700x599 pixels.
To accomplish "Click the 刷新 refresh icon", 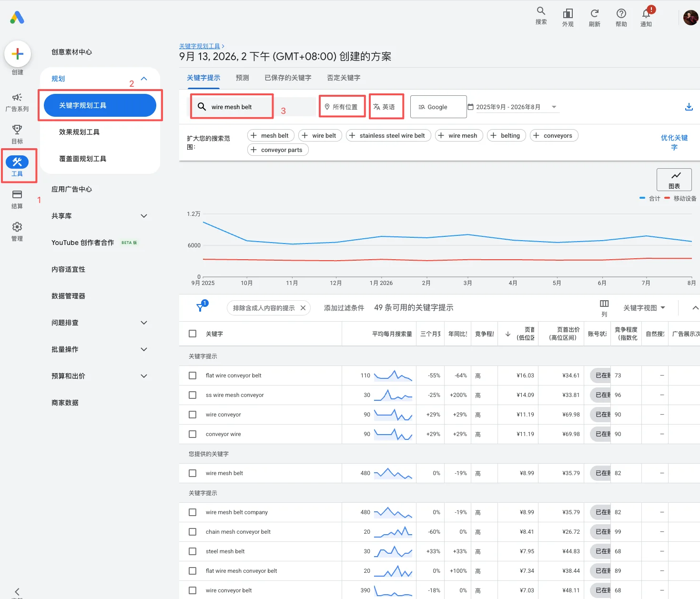I will click(x=594, y=18).
